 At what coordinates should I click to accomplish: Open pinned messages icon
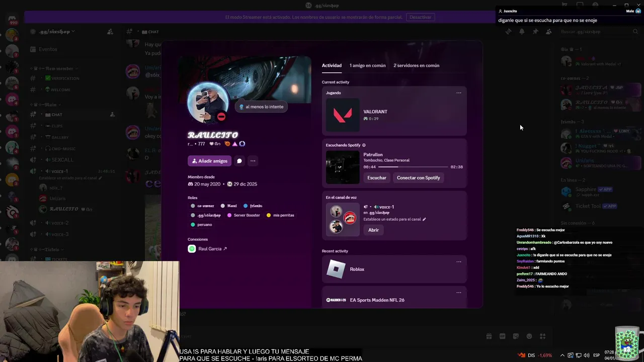[535, 32]
